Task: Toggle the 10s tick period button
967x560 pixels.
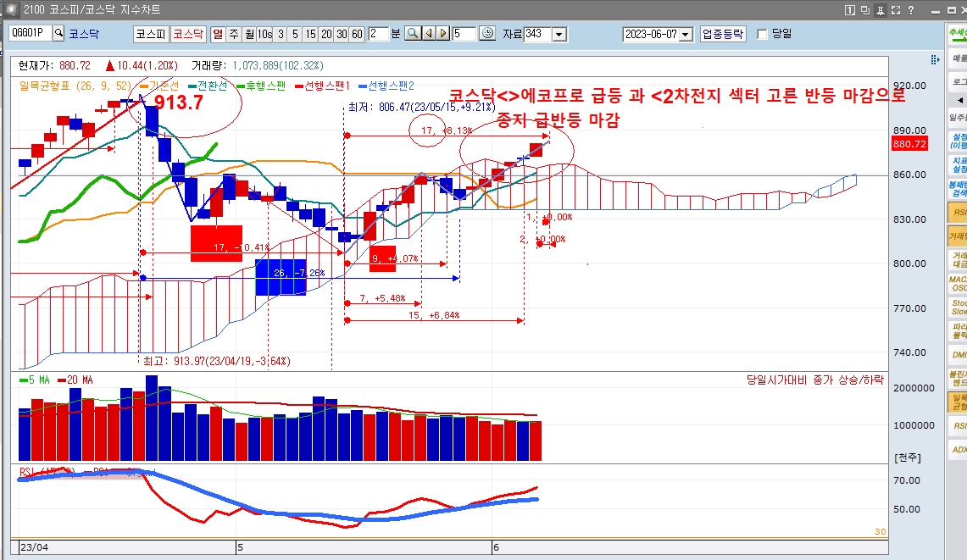Action: tap(264, 34)
